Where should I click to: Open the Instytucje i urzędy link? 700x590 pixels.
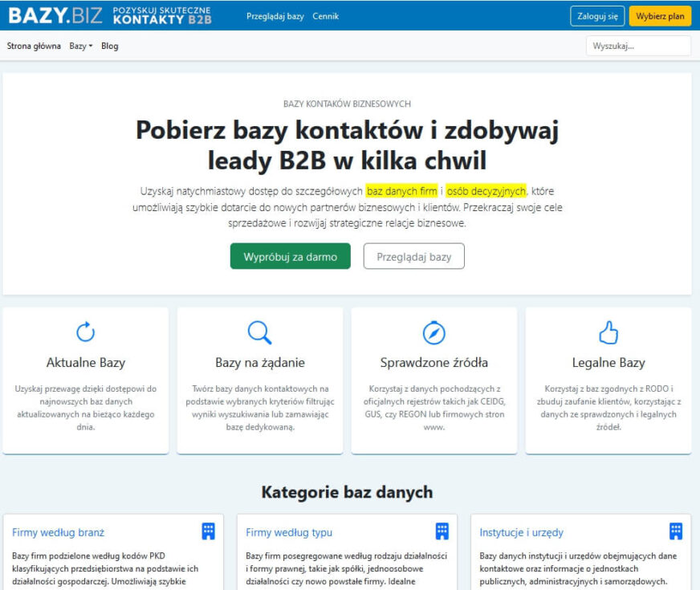pos(521,532)
